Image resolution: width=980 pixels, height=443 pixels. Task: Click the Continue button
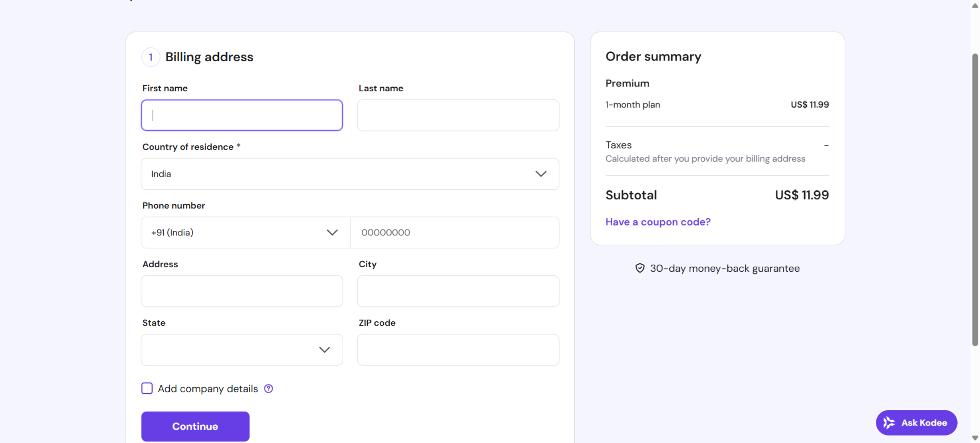[x=195, y=426]
